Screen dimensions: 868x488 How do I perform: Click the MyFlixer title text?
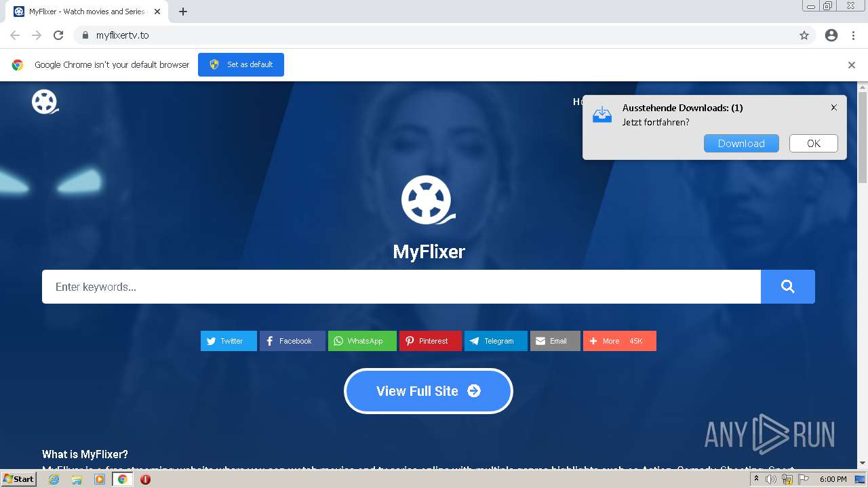coord(429,251)
